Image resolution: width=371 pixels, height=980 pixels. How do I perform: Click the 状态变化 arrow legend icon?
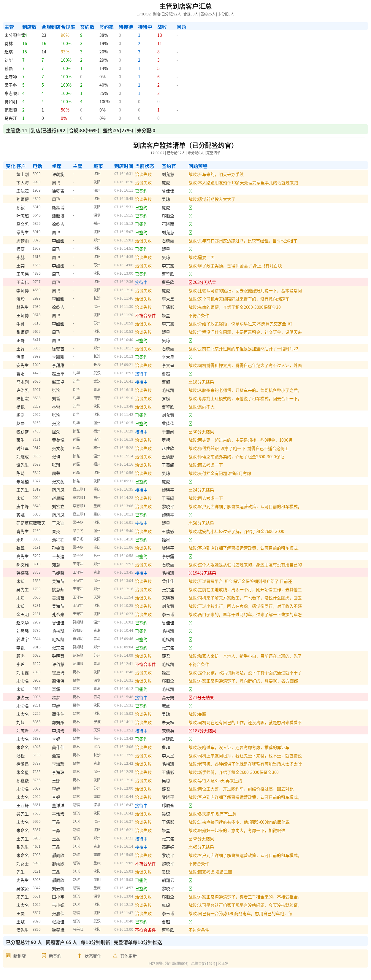tap(80, 955)
